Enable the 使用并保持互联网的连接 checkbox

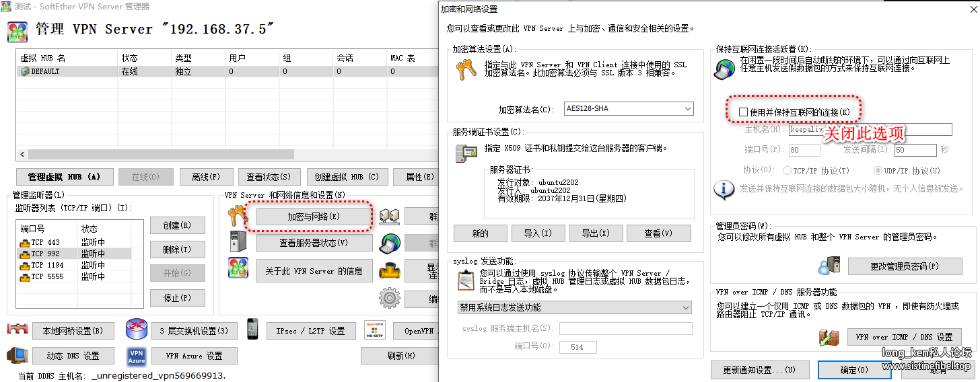click(x=743, y=112)
